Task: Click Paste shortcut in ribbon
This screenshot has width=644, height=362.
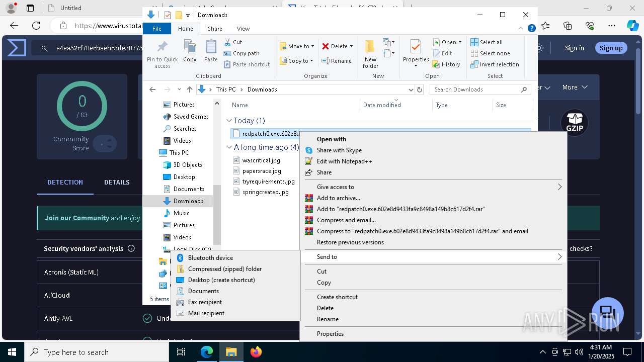Action: tap(247, 64)
